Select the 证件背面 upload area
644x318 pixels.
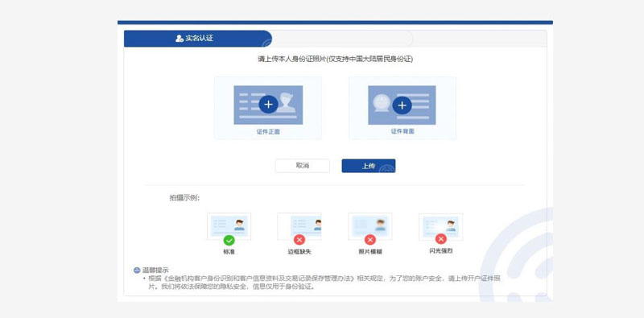[x=402, y=108]
